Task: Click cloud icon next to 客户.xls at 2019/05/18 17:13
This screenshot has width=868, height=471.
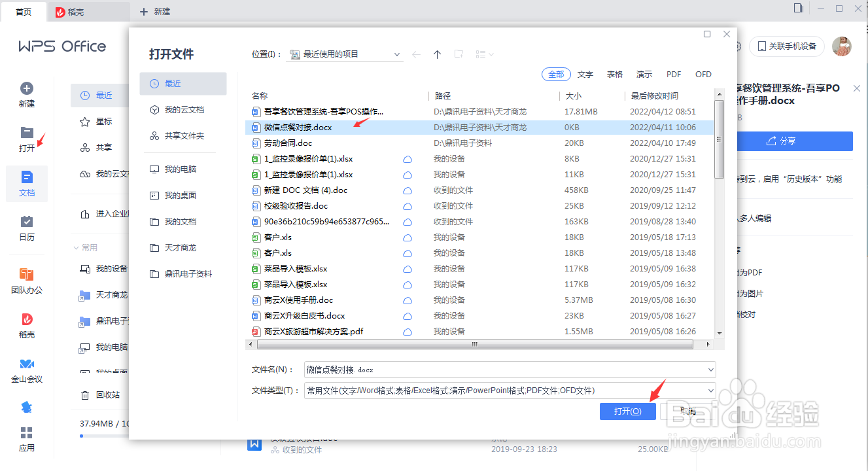Action: point(407,237)
